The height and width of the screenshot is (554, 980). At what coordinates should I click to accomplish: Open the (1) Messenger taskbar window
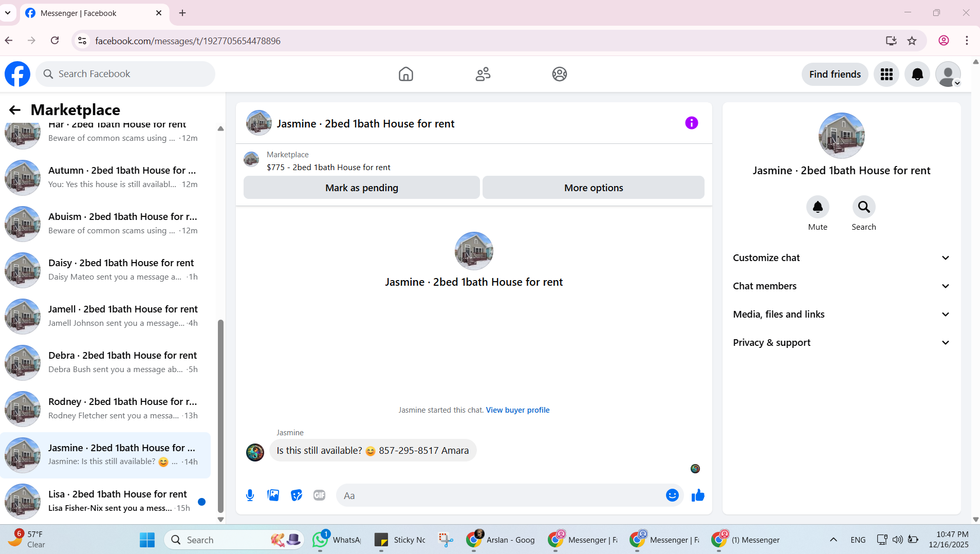tap(746, 540)
